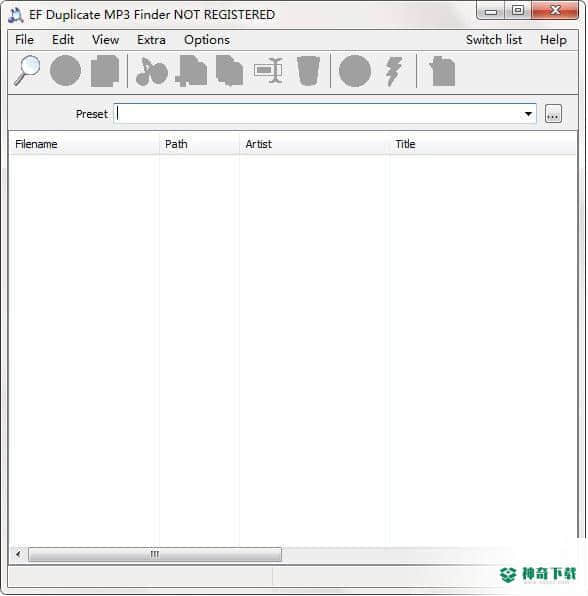Click the ellipsis button beside Preset
Viewport: 588px width, 596px height.
pos(553,114)
